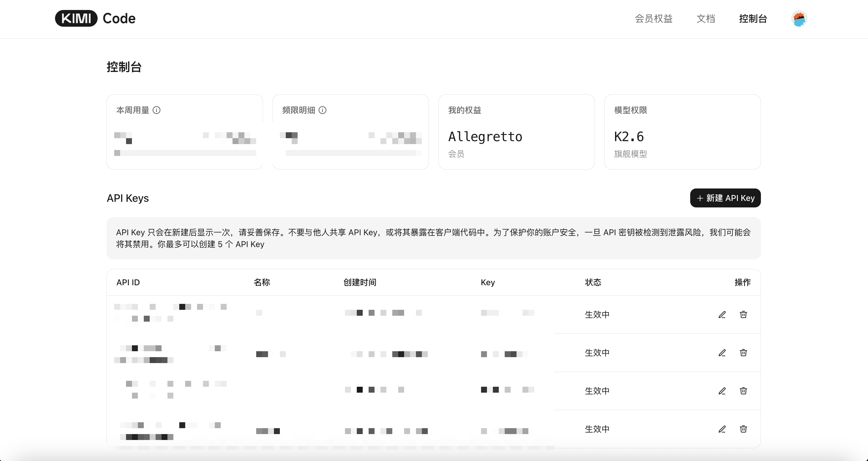Click the 会员 label under Allegretto
The height and width of the screenshot is (461, 868).
pyautogui.click(x=456, y=154)
